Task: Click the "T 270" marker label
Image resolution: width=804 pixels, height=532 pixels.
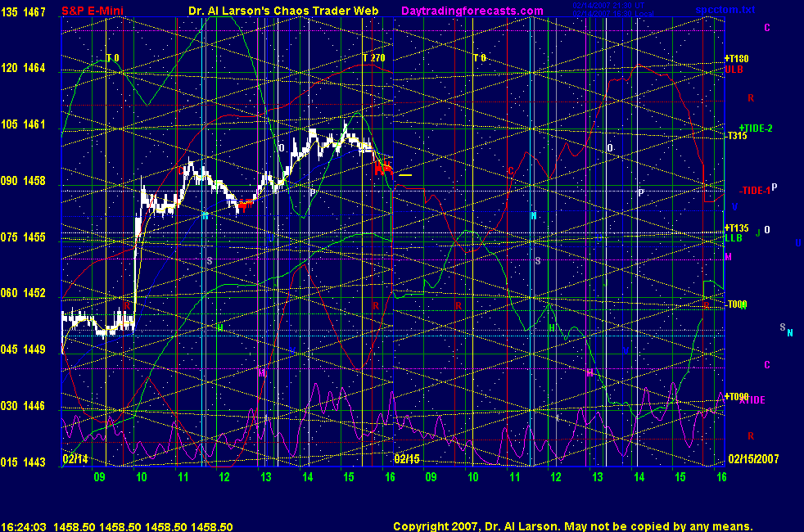Action: click(x=374, y=58)
